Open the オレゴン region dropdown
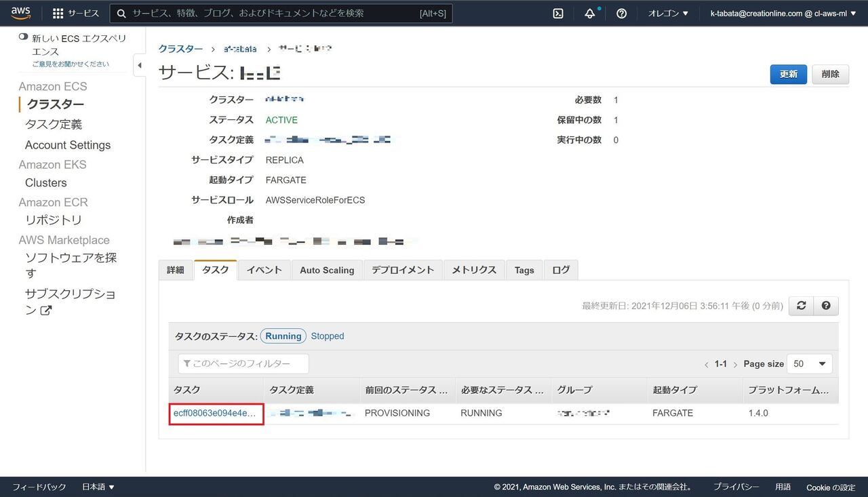 tap(668, 14)
